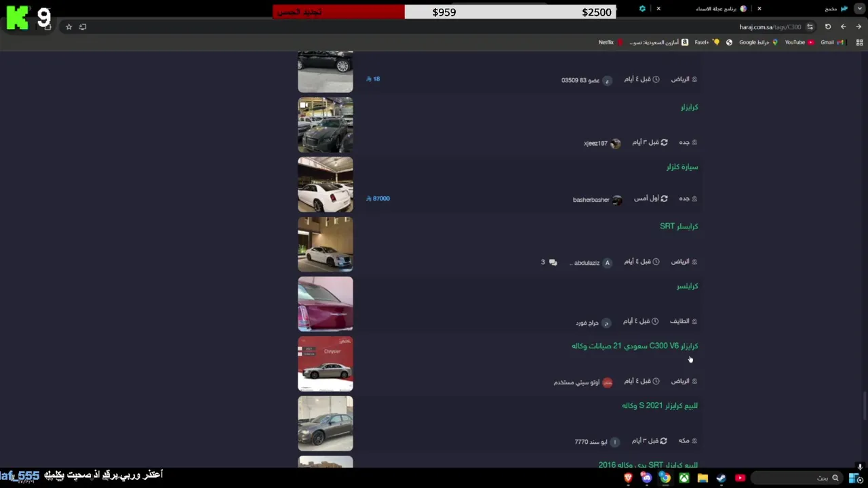Open the كرايزلر C300 V6 سعودي 21 listing
This screenshot has height=488, width=868.
pyautogui.click(x=635, y=346)
